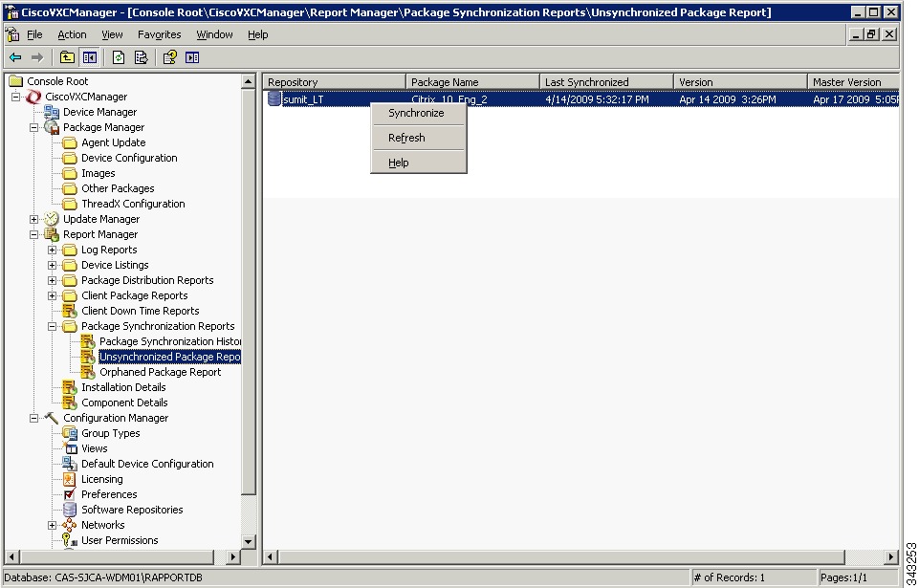Viewport: 919px width, 588px height.
Task: Select the Component Details report icon
Action: (70, 403)
